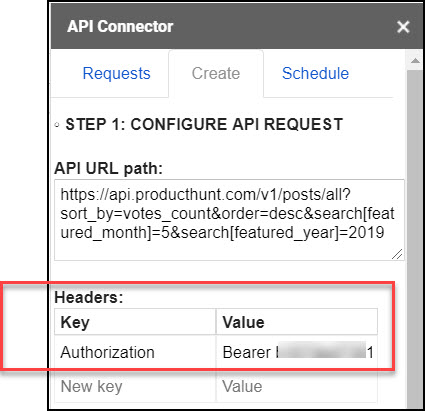Viewport: 425px width, 411px height.
Task: Click the STEP 1: CONFIGURE API REQUEST heading
Action: [x=204, y=124]
